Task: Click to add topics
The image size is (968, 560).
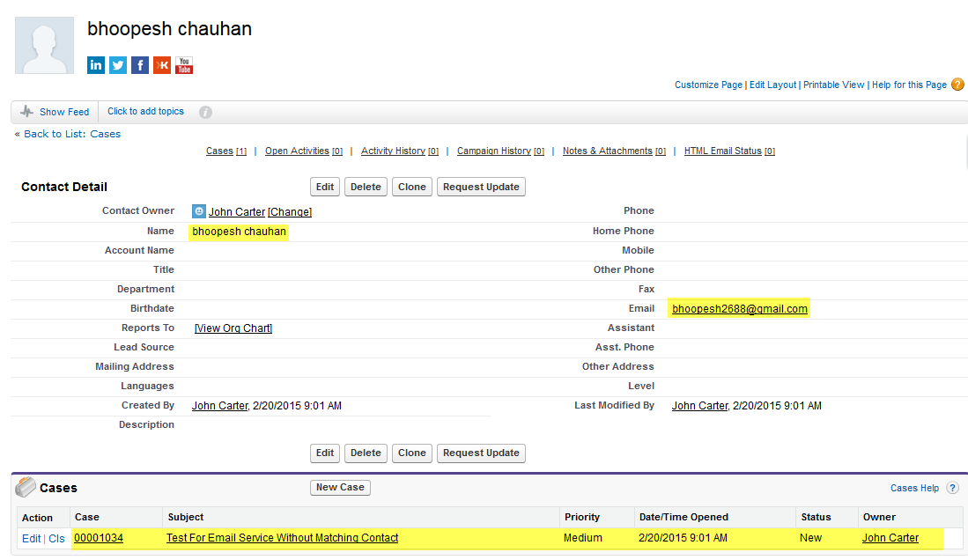Action: 145,112
